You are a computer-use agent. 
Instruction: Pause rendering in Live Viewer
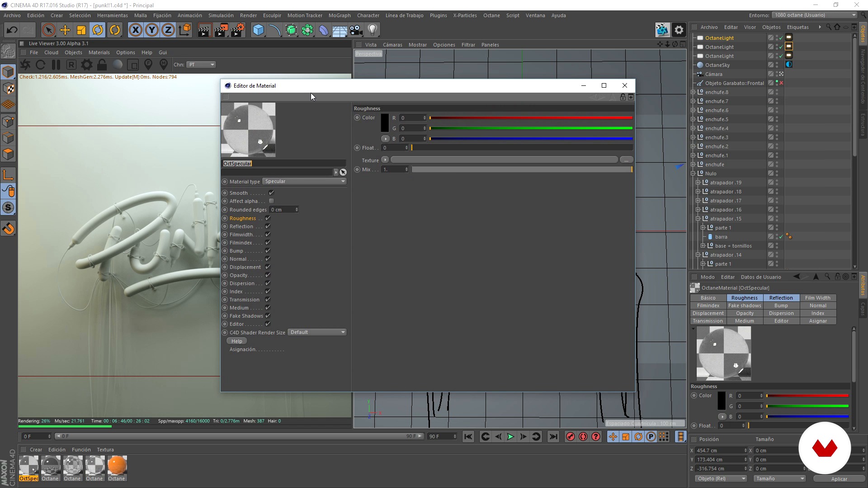tap(56, 65)
